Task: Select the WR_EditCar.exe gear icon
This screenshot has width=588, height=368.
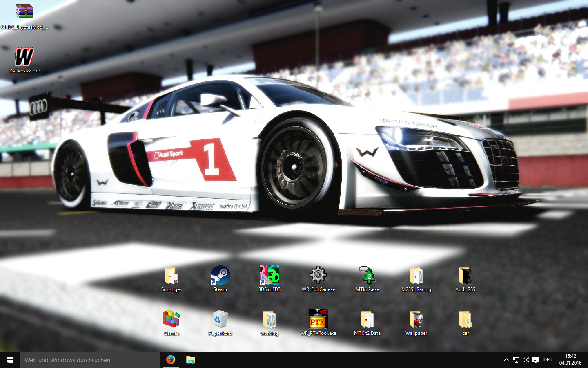Action: [318, 275]
